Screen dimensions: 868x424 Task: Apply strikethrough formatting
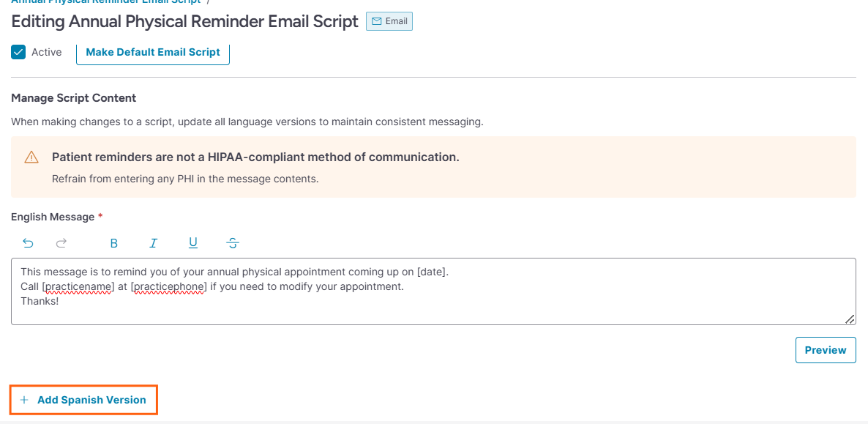(x=233, y=243)
